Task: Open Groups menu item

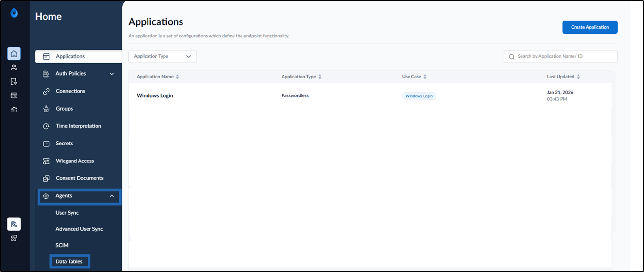Action: coord(64,109)
